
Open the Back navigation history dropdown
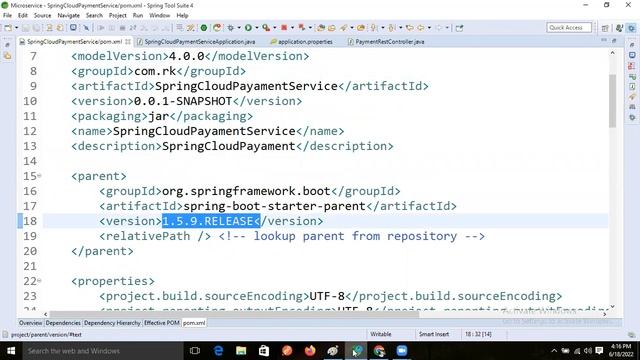point(429,28)
